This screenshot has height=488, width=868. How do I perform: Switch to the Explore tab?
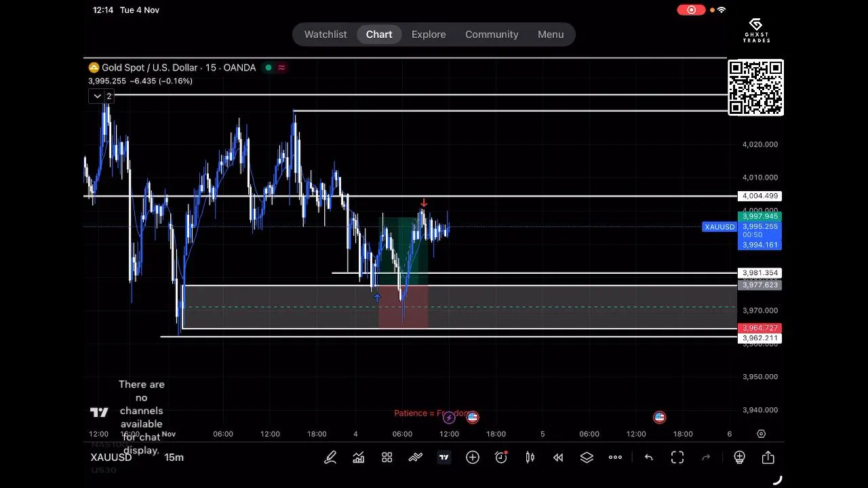429,35
